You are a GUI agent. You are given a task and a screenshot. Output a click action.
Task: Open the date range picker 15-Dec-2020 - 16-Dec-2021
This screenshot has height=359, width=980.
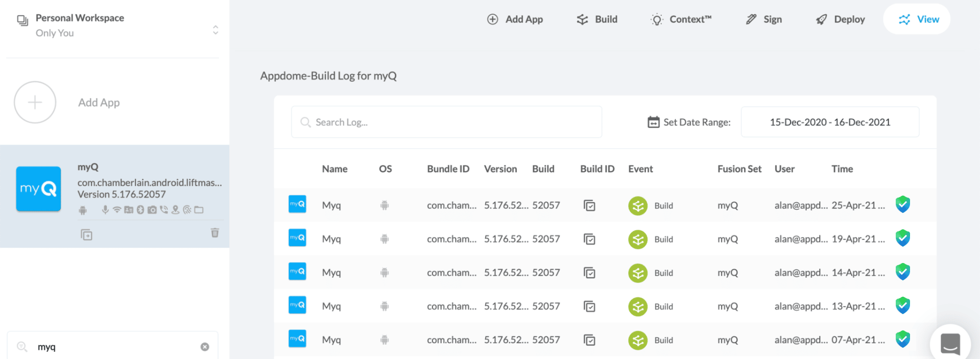coord(829,122)
